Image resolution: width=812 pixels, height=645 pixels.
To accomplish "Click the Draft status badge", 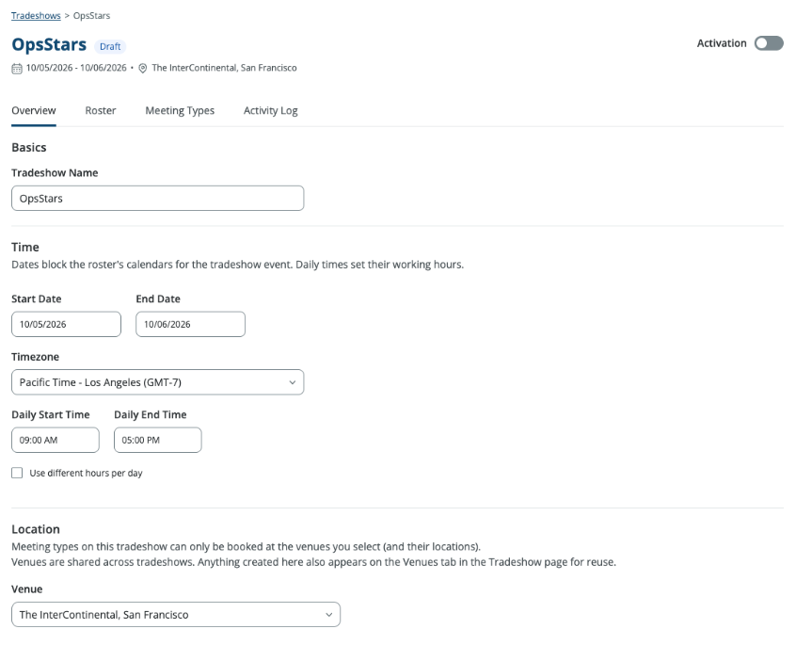I will click(x=110, y=47).
